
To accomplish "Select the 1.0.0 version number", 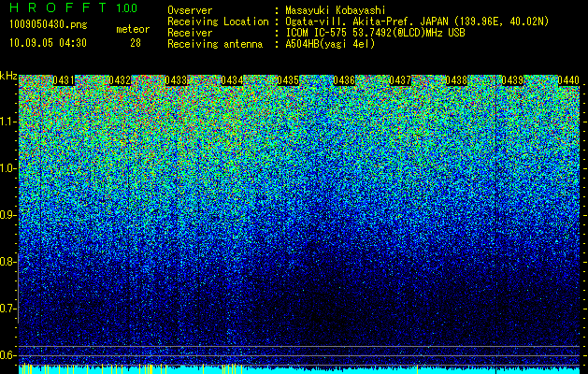I will (x=127, y=7).
